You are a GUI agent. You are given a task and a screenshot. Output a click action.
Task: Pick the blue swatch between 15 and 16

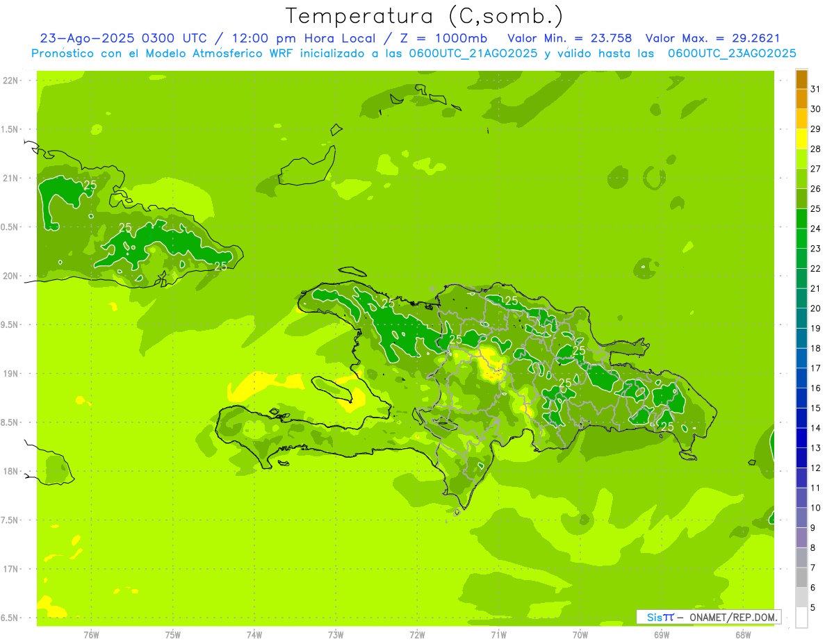pyautogui.click(x=801, y=398)
